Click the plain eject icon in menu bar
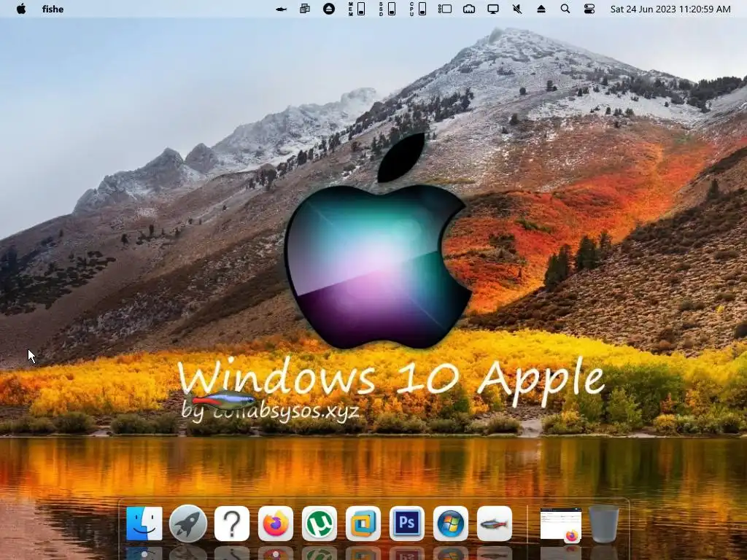Screen dimensions: 747x560 (541, 9)
